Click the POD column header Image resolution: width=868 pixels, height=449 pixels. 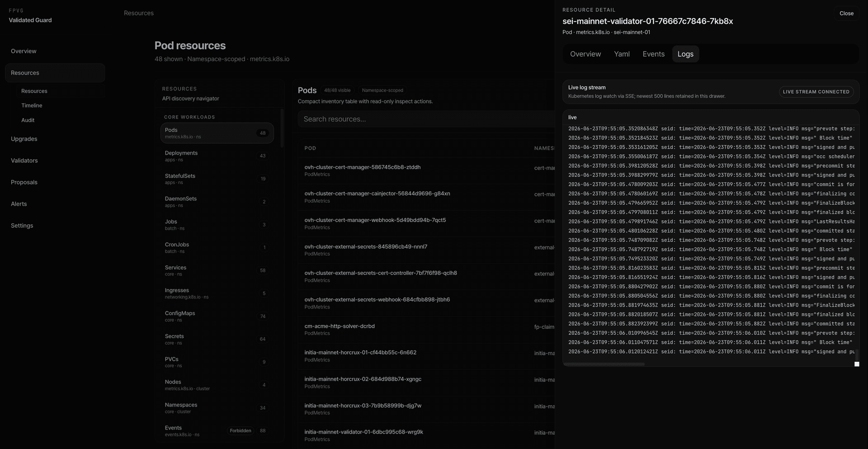coord(310,148)
